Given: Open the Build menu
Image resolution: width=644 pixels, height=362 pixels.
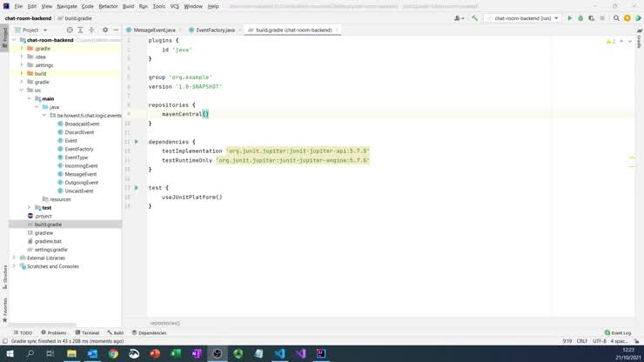Looking at the screenshot, I should click(x=128, y=6).
